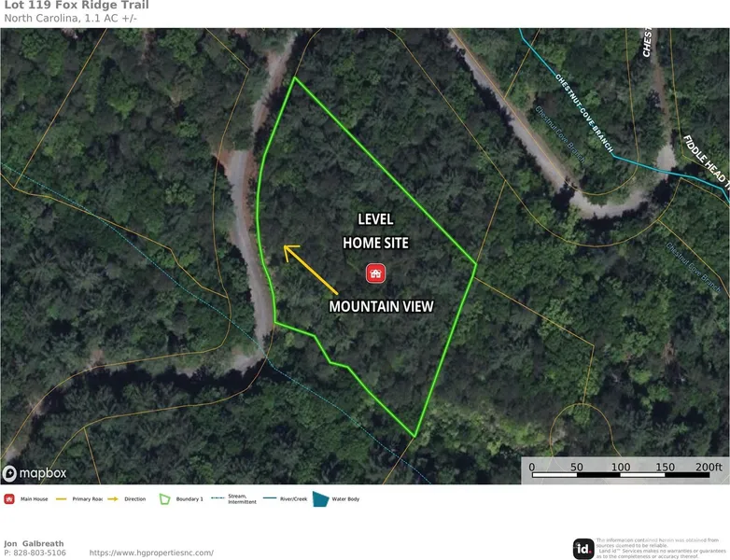
Task: Click the green Boundary 1 legend icon
Action: click(164, 499)
